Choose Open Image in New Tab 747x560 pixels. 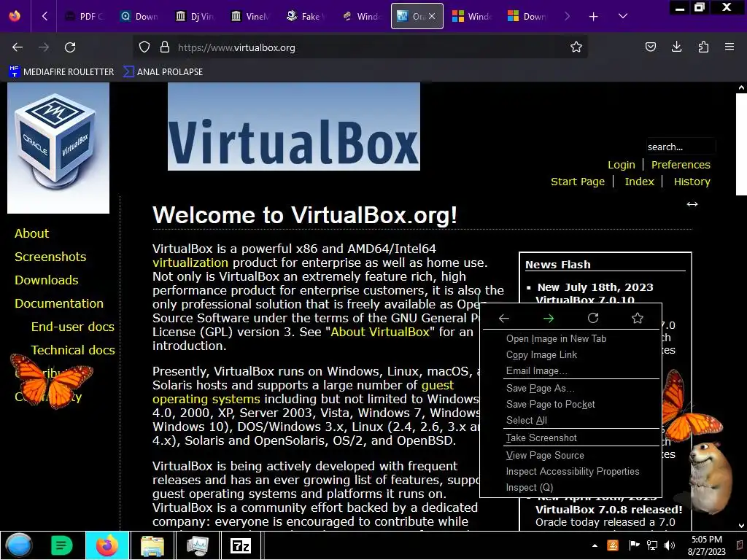(570, 338)
